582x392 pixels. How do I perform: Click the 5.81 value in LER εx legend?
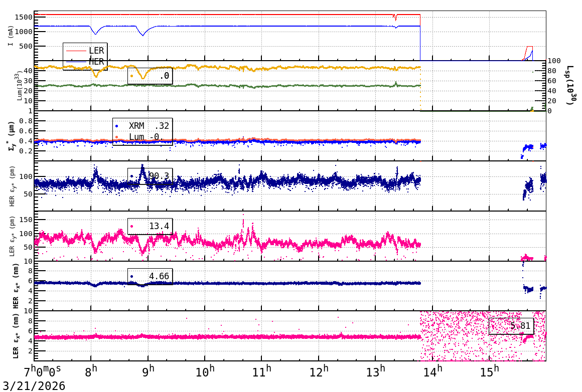[520, 326]
